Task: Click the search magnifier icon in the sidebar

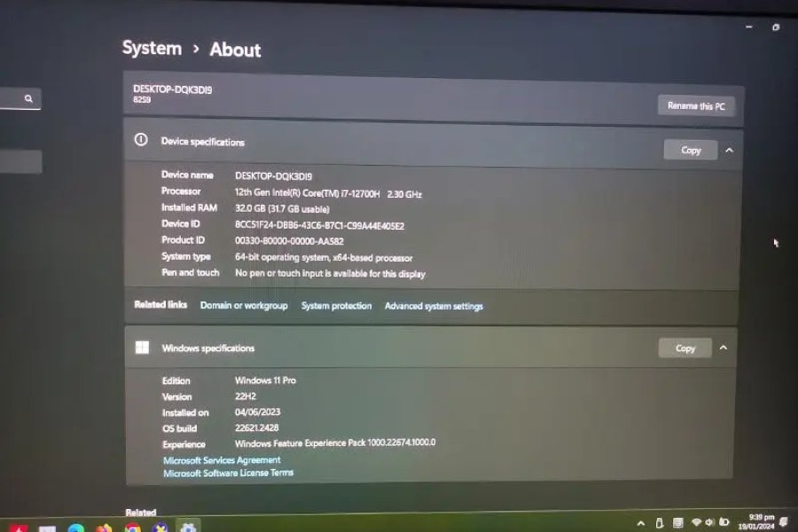Action: 28,98
